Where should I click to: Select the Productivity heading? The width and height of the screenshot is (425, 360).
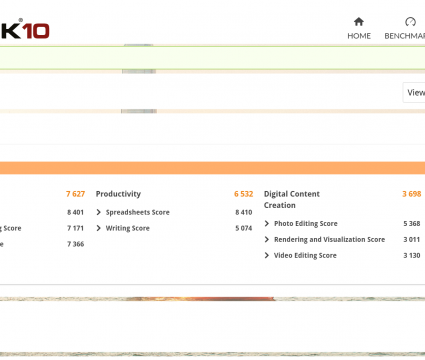point(118,194)
